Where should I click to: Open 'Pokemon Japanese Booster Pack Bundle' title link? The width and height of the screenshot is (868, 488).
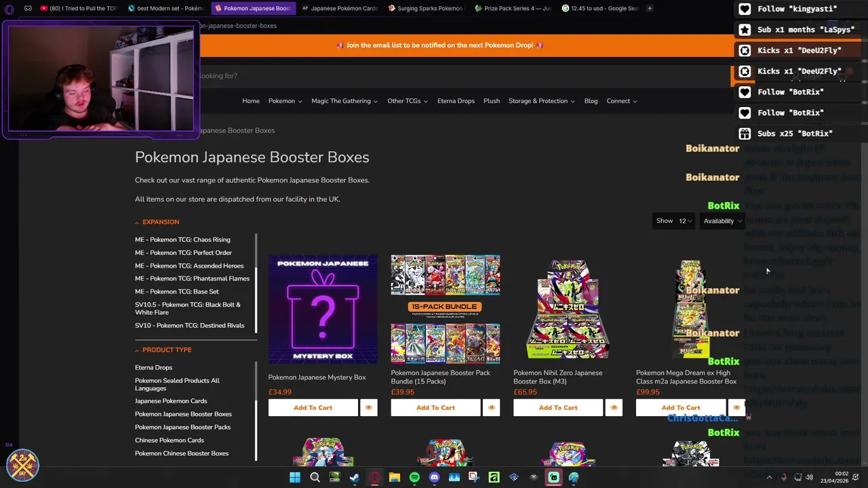[440, 378]
